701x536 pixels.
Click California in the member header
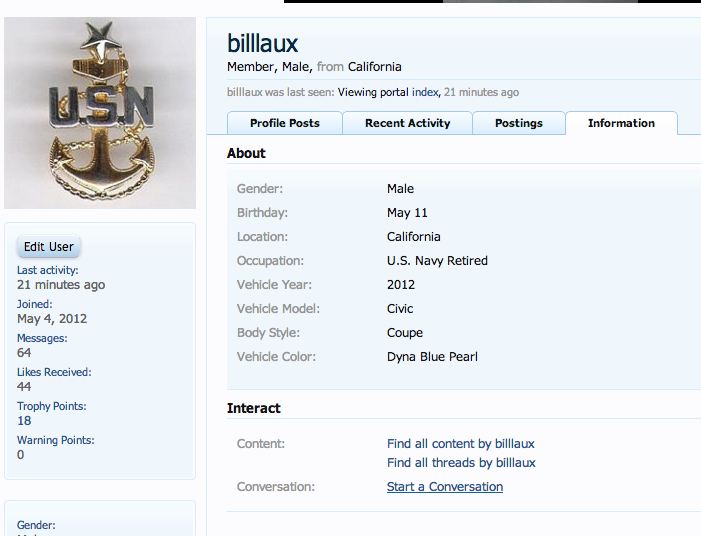(x=375, y=67)
